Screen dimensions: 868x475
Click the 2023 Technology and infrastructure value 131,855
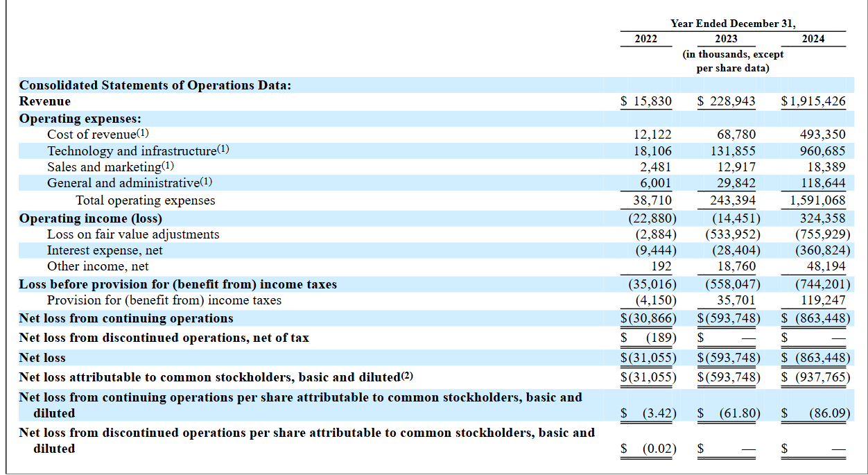pyautogui.click(x=733, y=150)
